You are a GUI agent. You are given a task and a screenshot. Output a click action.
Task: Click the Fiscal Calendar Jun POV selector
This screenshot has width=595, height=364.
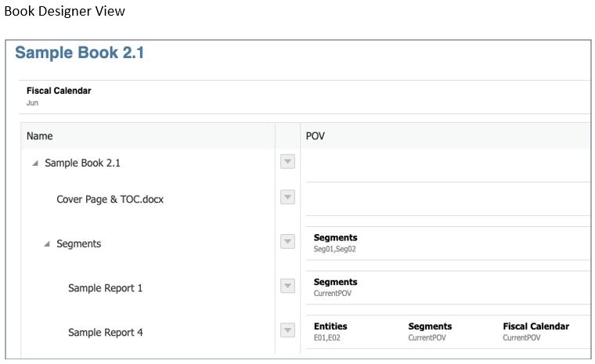[58, 96]
